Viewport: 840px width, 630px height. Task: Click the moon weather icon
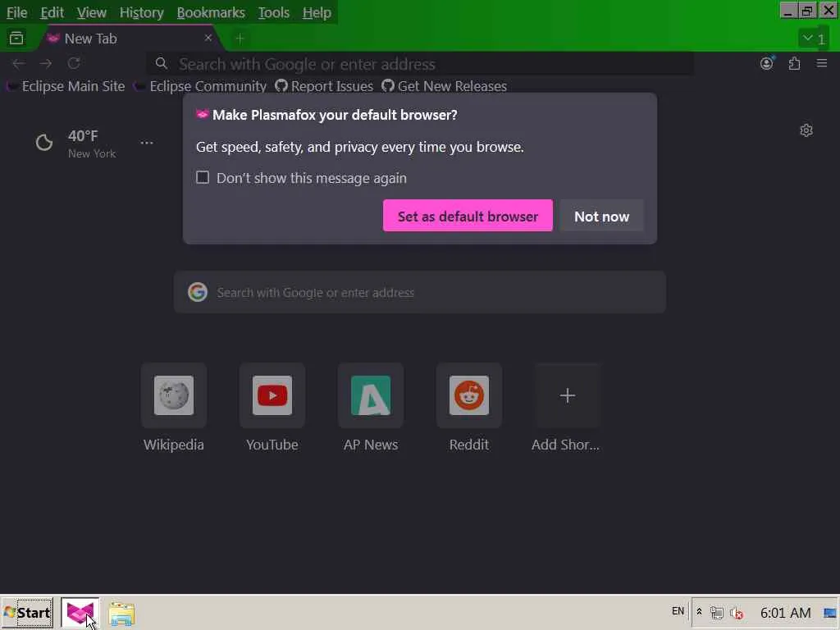(x=44, y=143)
